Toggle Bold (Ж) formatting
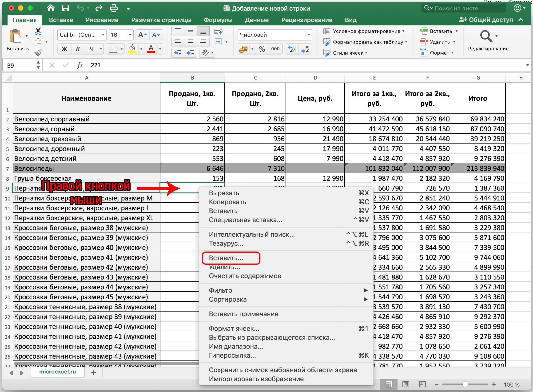Screen dimensions: 533x392 point(64,49)
